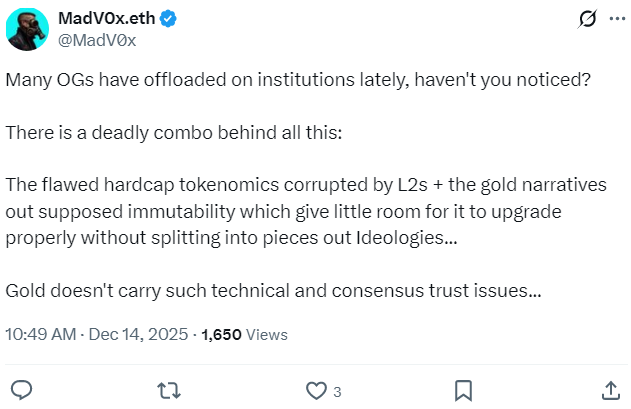Click the Views label
This screenshot has width=631, height=409.
(x=267, y=334)
